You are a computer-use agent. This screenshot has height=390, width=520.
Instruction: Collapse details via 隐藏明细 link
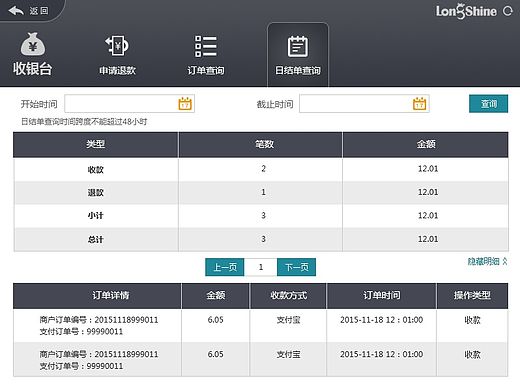[x=487, y=261]
